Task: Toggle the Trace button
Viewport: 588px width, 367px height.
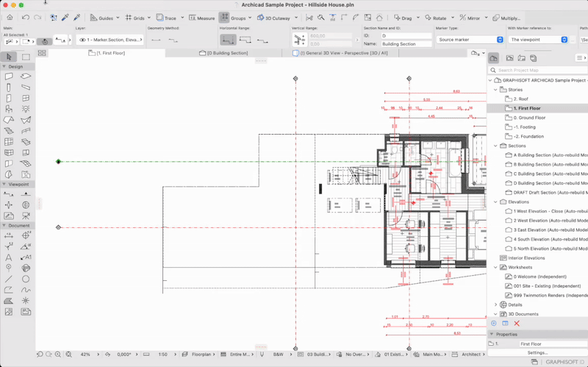Action: tap(166, 18)
